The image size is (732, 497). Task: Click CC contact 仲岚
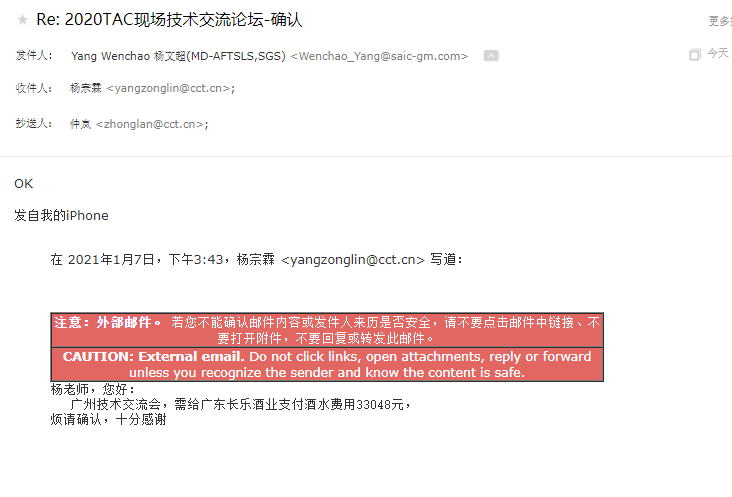(80, 124)
